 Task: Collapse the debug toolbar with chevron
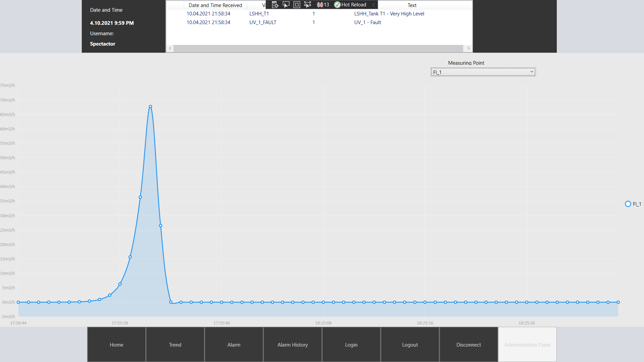[374, 5]
